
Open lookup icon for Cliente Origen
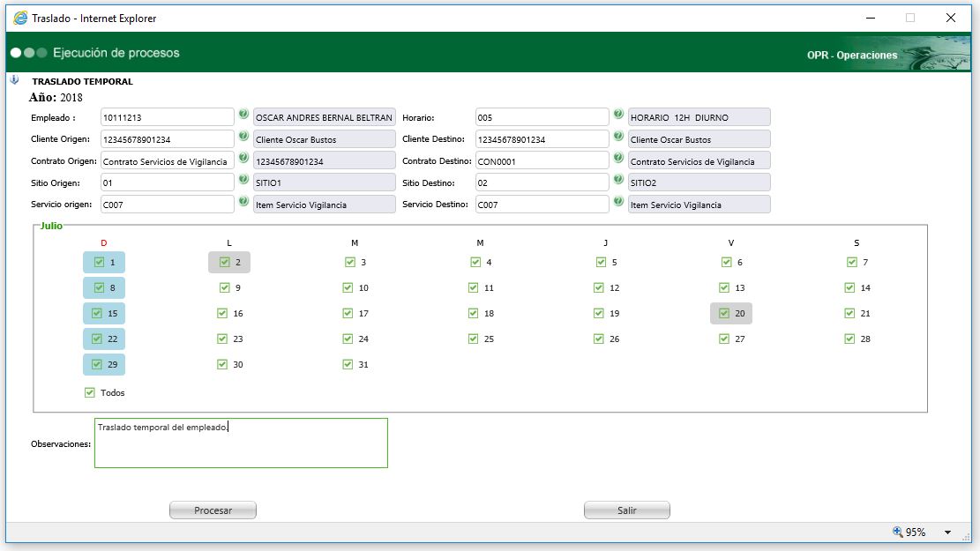tap(243, 137)
